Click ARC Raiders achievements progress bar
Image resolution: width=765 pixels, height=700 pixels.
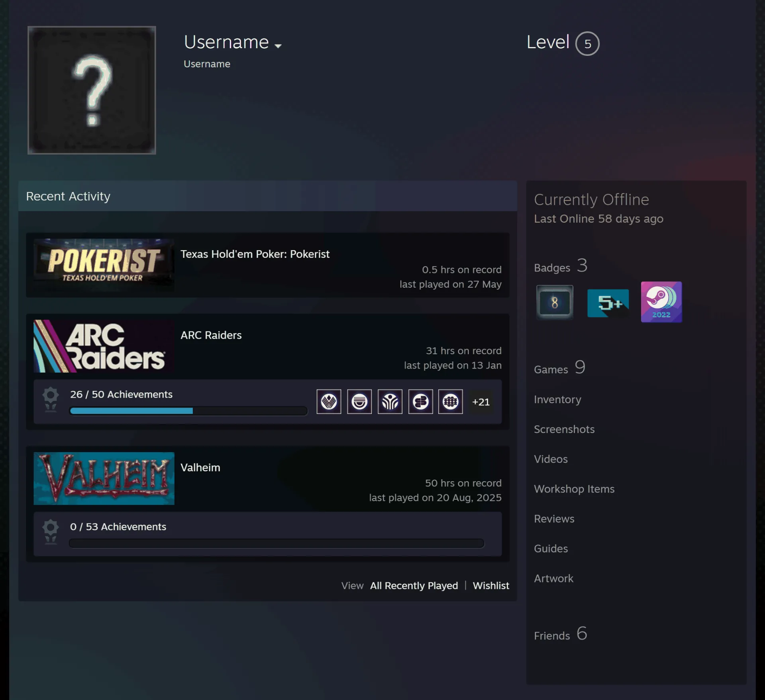[x=188, y=411]
